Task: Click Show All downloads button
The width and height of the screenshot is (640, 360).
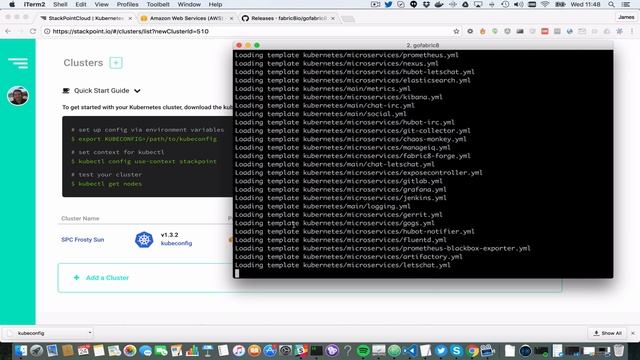Action: coord(608,333)
